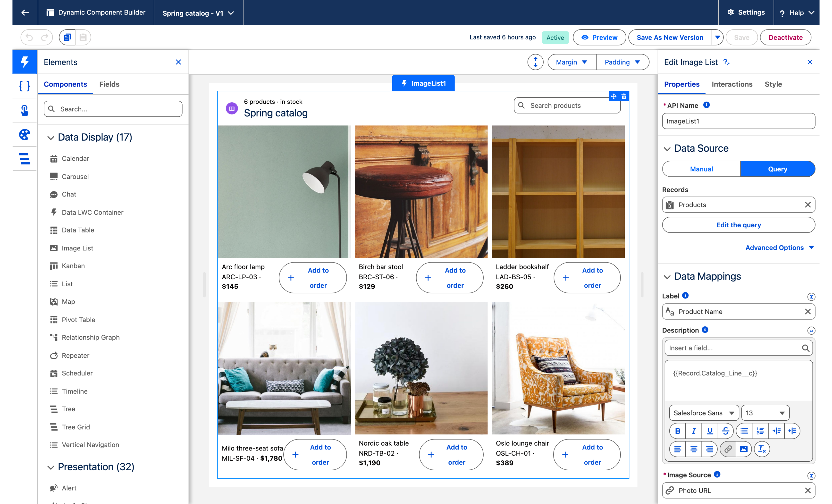This screenshot has width=832, height=504.
Task: Select Query data source
Action: click(x=778, y=169)
